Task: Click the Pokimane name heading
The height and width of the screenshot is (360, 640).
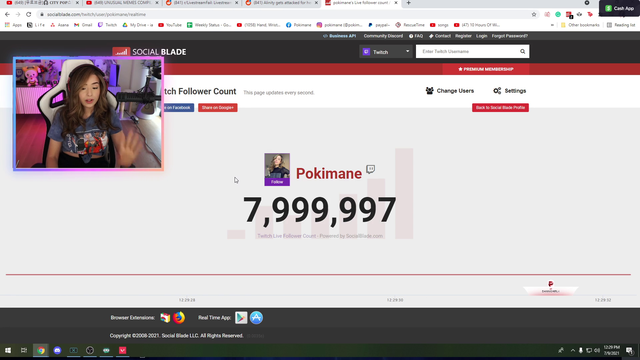Action: 329,173
